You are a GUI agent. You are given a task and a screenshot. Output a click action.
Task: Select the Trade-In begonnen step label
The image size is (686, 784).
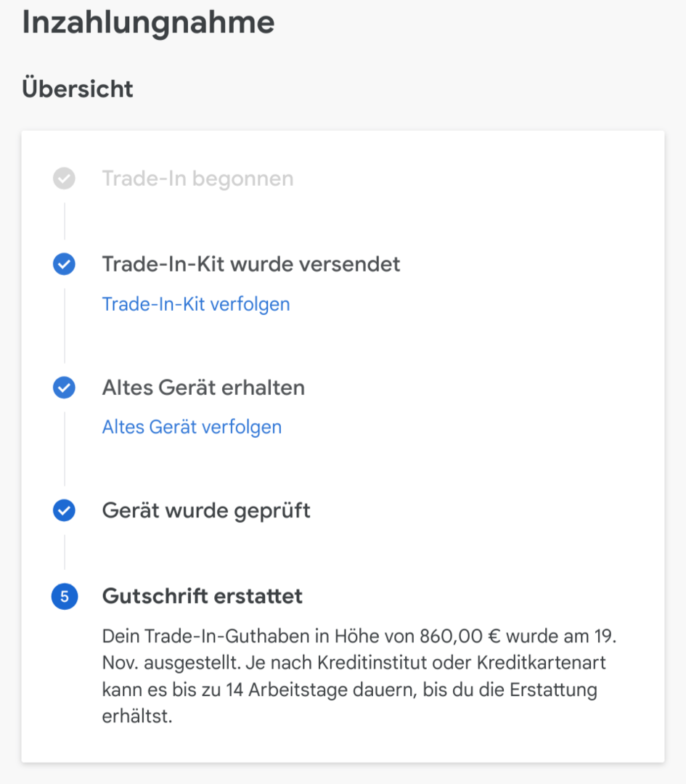[197, 179]
